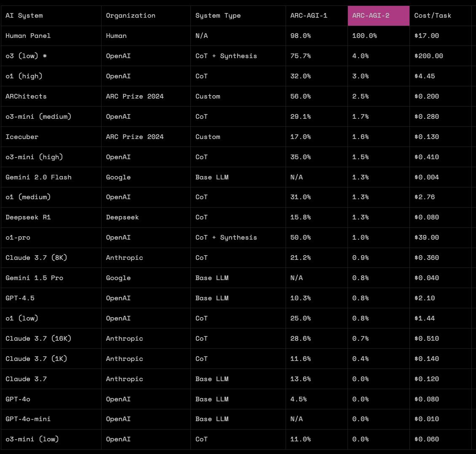Screen dimensions: 476x454
Task: Click the $2.10 cost value
Action: point(424,298)
